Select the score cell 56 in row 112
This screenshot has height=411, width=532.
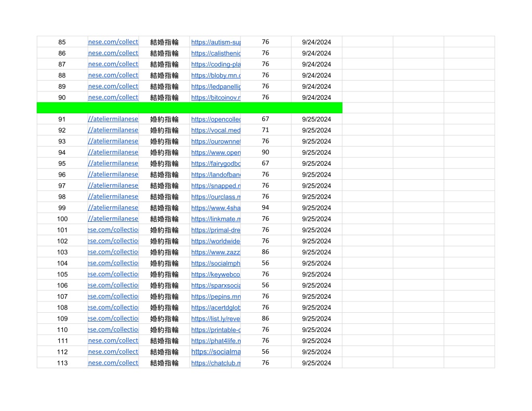(x=265, y=352)
